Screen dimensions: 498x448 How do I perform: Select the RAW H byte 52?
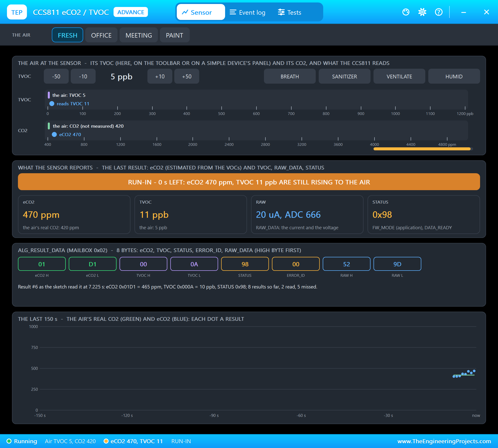point(347,264)
